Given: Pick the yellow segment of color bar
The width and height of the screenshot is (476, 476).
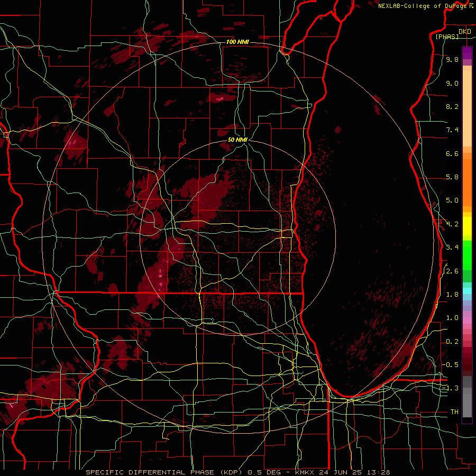Looking at the screenshot, I should pos(467,226).
